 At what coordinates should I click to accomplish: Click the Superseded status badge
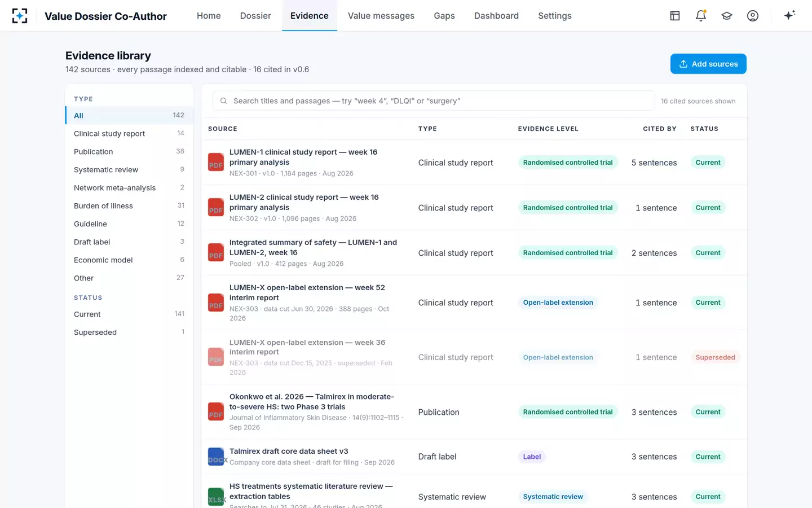pyautogui.click(x=715, y=357)
